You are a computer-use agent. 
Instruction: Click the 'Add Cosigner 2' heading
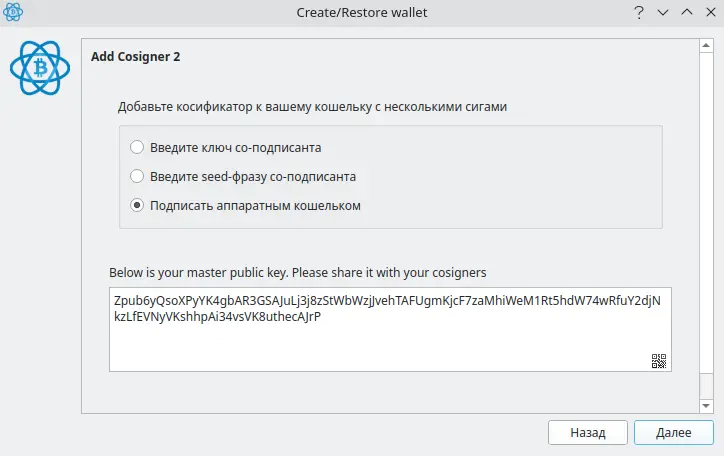pos(135,56)
